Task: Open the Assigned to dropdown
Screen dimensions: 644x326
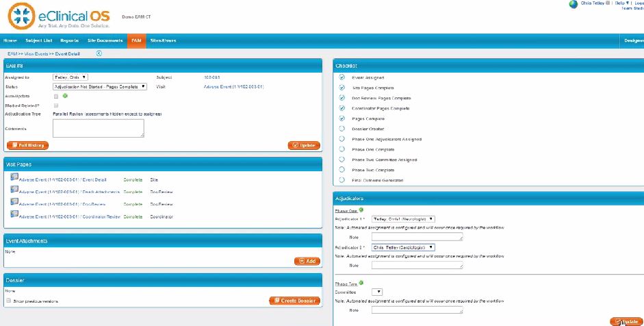Action: point(70,77)
